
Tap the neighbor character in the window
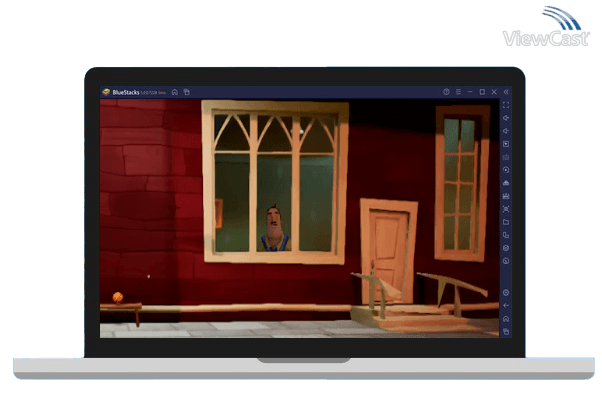pos(274,228)
